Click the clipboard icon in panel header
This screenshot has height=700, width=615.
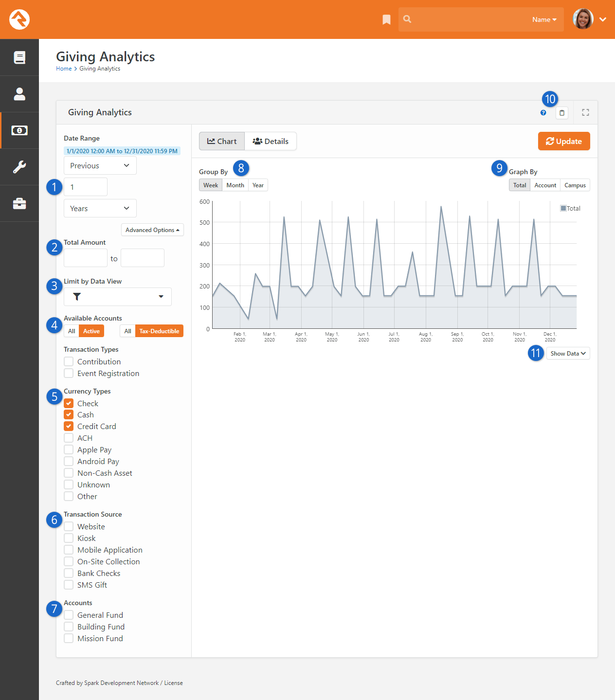click(562, 113)
